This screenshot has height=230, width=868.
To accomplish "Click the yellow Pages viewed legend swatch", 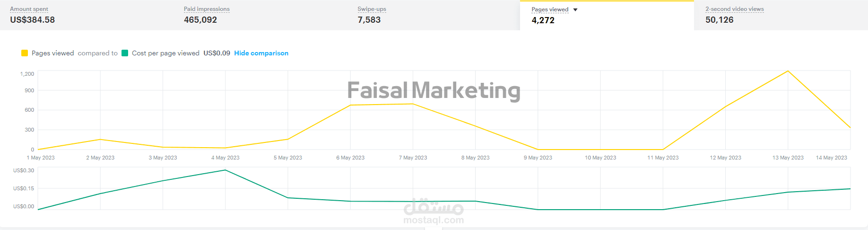I will [25, 53].
